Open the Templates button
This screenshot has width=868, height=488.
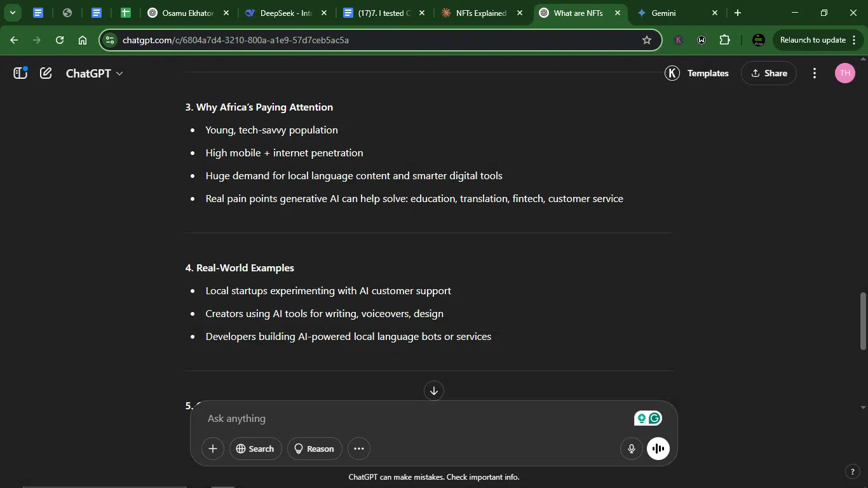click(x=697, y=73)
